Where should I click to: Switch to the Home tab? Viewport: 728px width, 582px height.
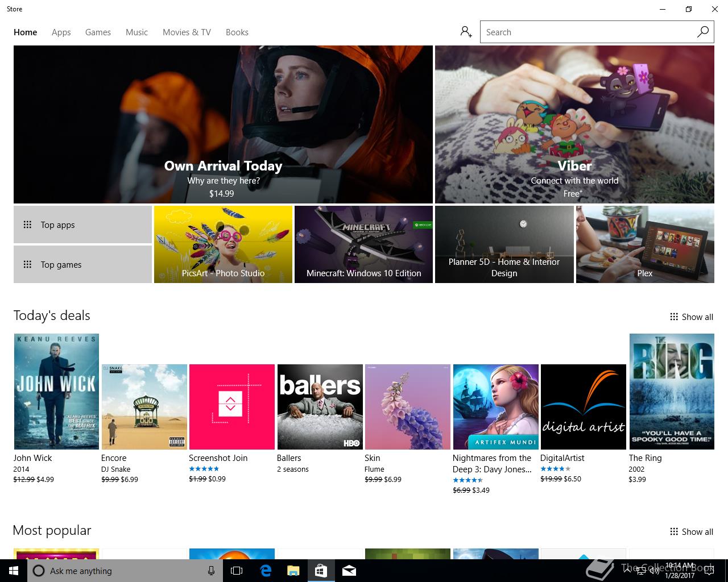[x=26, y=32]
